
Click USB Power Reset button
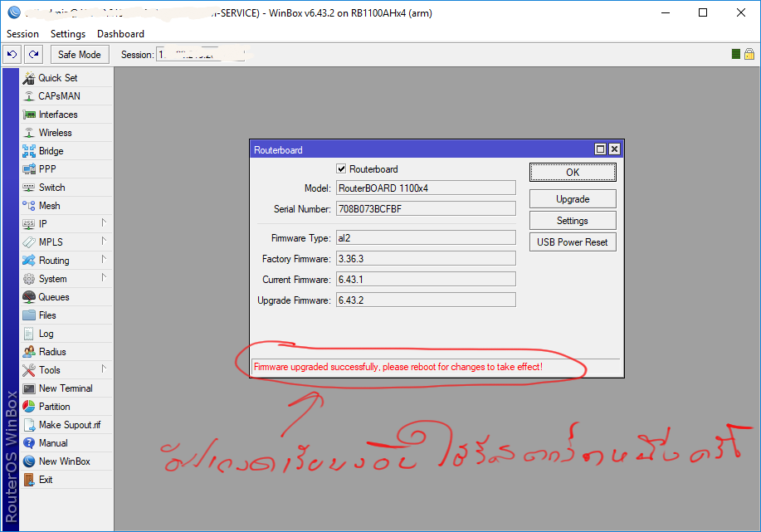pos(573,242)
